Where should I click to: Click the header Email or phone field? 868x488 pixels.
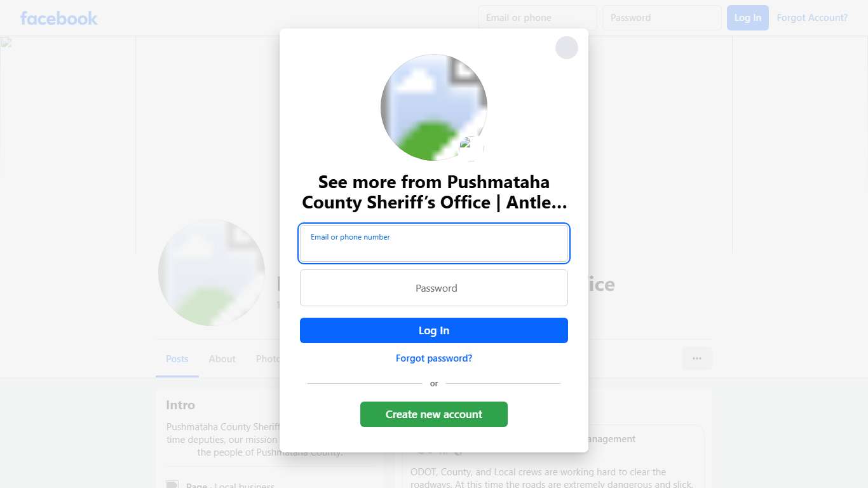coord(538,18)
